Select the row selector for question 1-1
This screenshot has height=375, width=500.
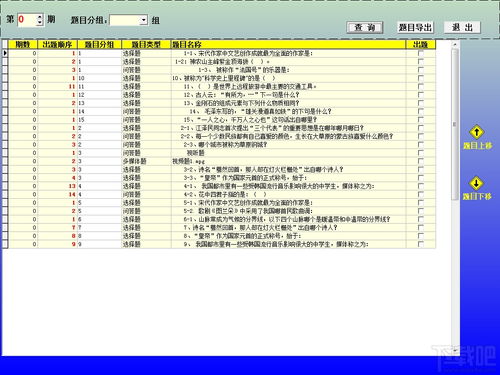point(5,53)
